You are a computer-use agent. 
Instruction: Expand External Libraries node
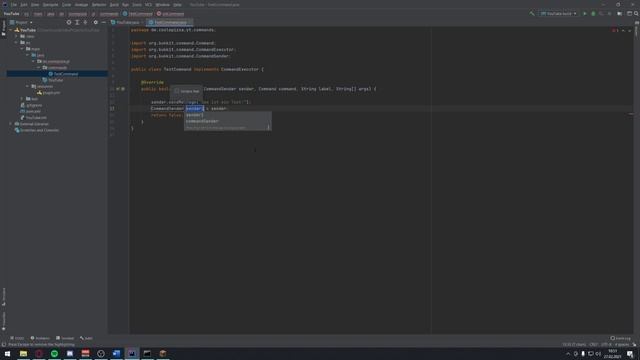pos(11,124)
